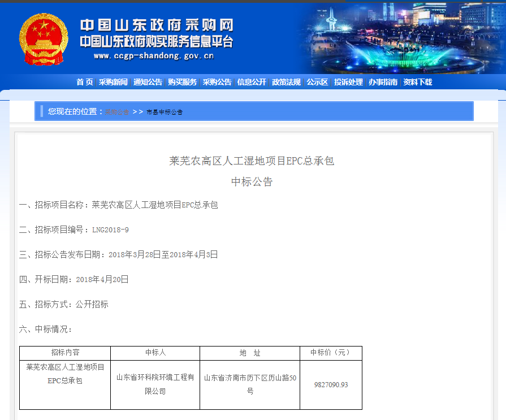Click the 招标公告发布日期 line
The height and width of the screenshot is (420, 506).
click(x=118, y=254)
